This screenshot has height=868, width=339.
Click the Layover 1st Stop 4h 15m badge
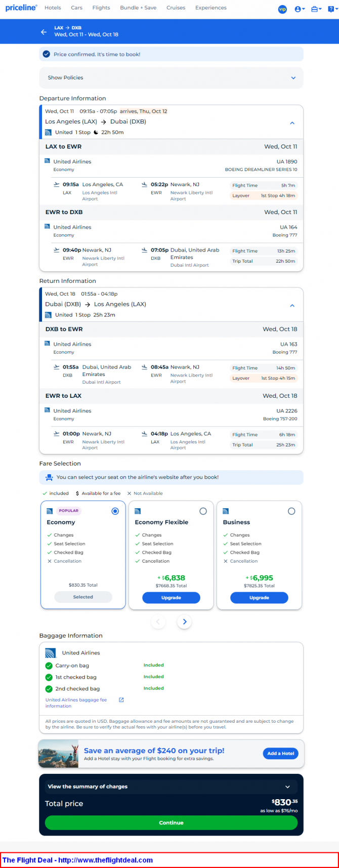point(263,378)
